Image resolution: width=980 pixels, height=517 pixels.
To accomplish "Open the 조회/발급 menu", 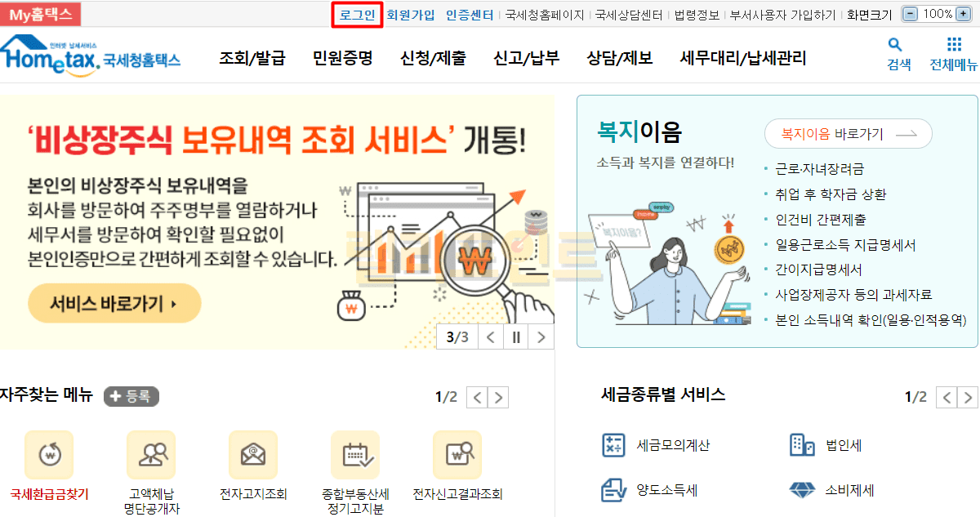I will coord(252,58).
